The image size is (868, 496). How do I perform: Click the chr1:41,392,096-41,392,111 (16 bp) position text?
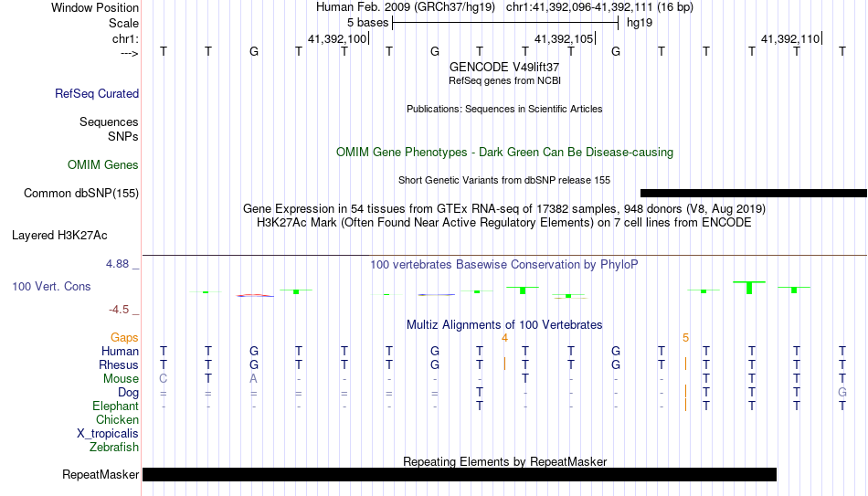pyautogui.click(x=599, y=7)
